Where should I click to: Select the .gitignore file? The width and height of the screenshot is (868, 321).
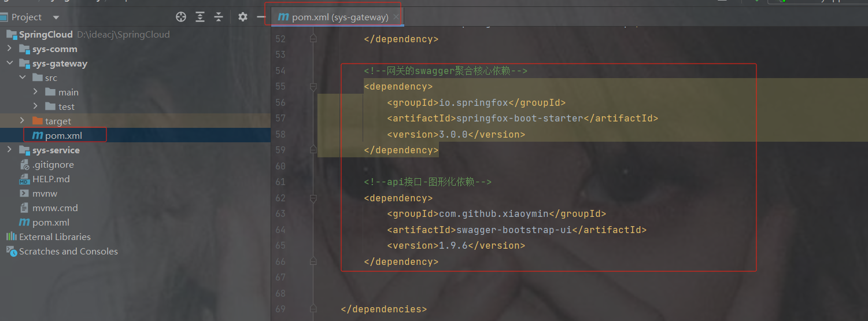click(x=135, y=164)
